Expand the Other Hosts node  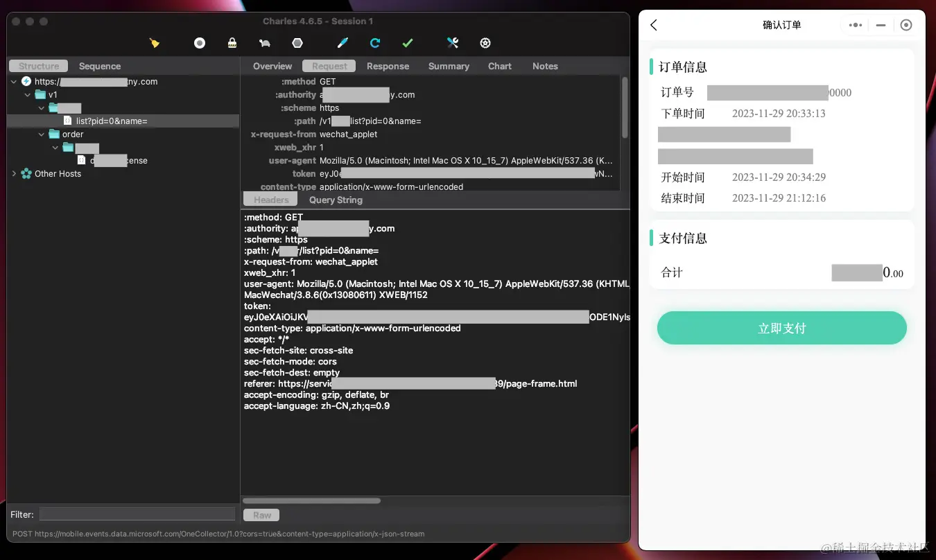(15, 173)
